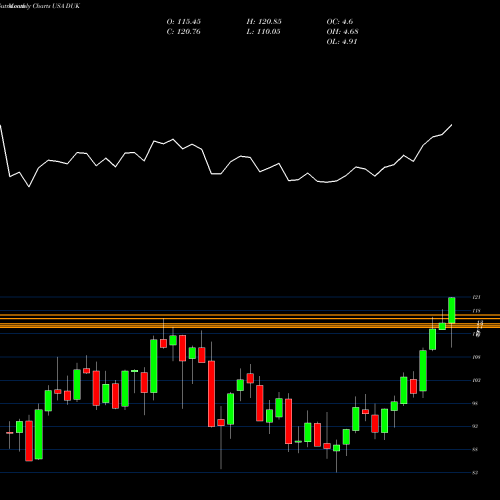Click the 92 price axis label

point(475,426)
